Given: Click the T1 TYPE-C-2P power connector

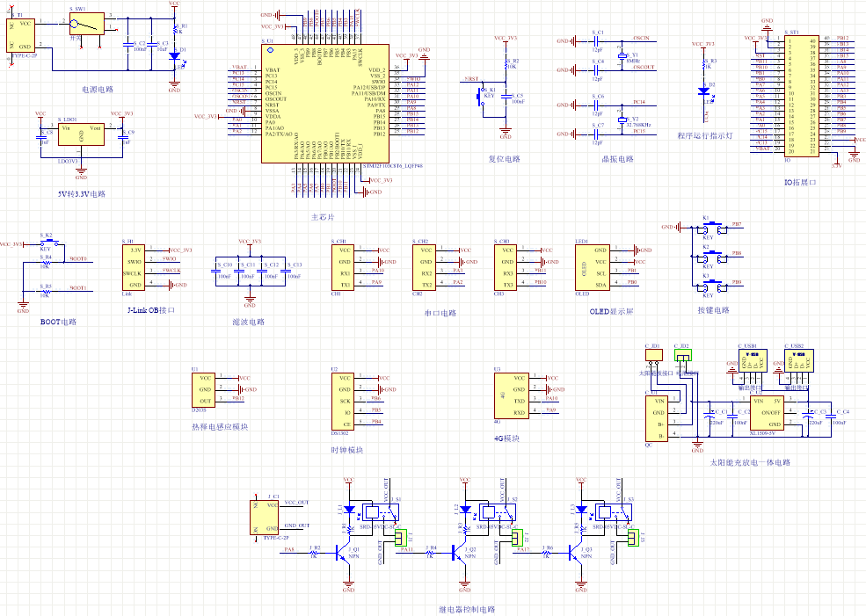Looking at the screenshot, I should pyautogui.click(x=20, y=36).
